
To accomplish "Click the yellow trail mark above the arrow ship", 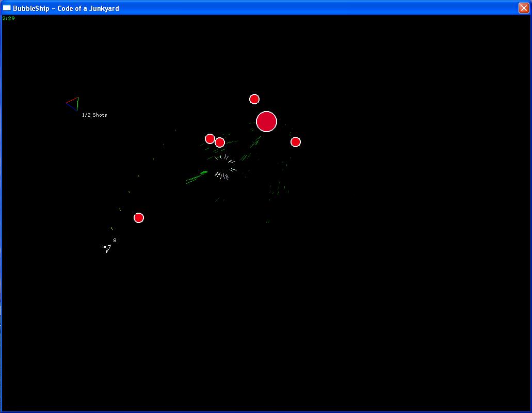I will 111,228.
